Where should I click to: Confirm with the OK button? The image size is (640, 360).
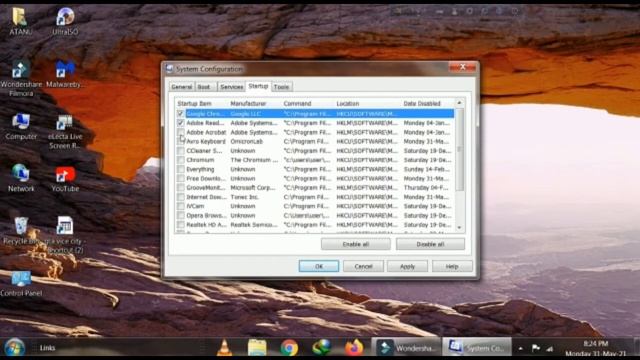click(x=319, y=266)
